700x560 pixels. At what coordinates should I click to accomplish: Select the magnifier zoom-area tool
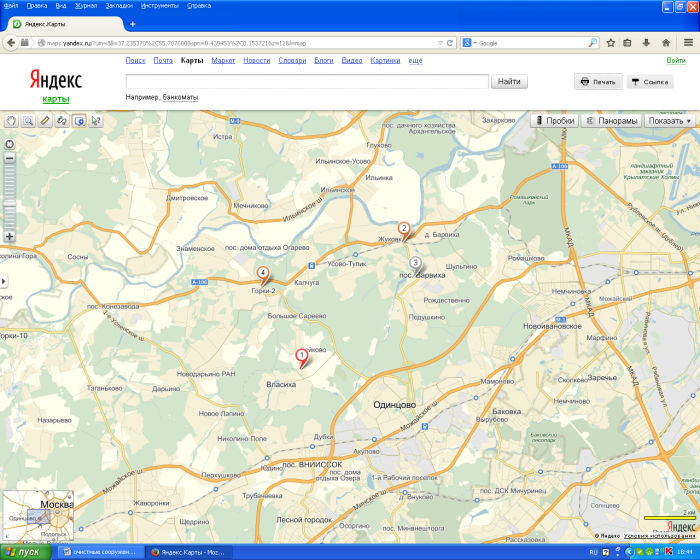click(28, 121)
